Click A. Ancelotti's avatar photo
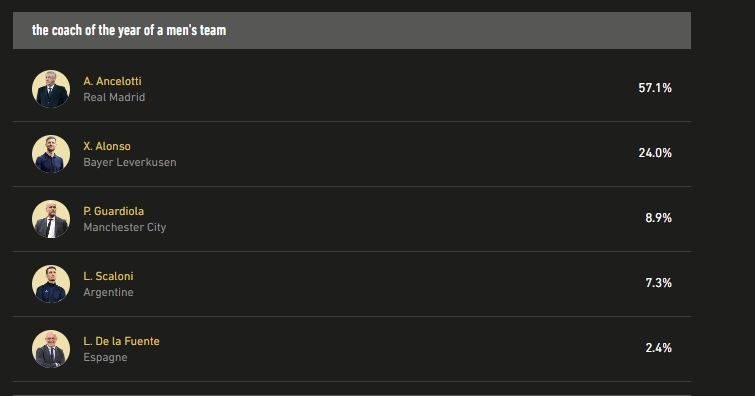 tap(51, 89)
